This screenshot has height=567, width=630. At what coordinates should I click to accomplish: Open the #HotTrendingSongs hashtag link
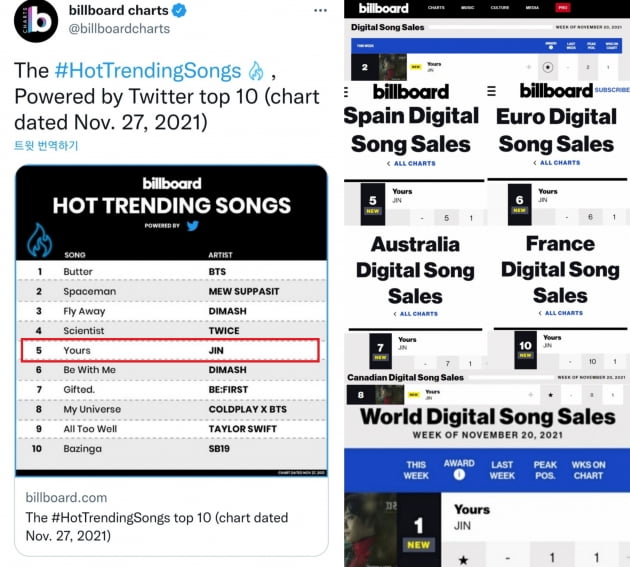[148, 71]
